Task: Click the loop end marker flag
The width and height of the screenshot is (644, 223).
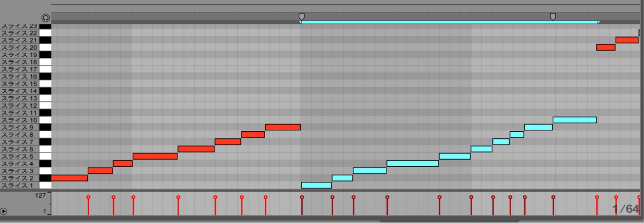Action: pyautogui.click(x=553, y=17)
